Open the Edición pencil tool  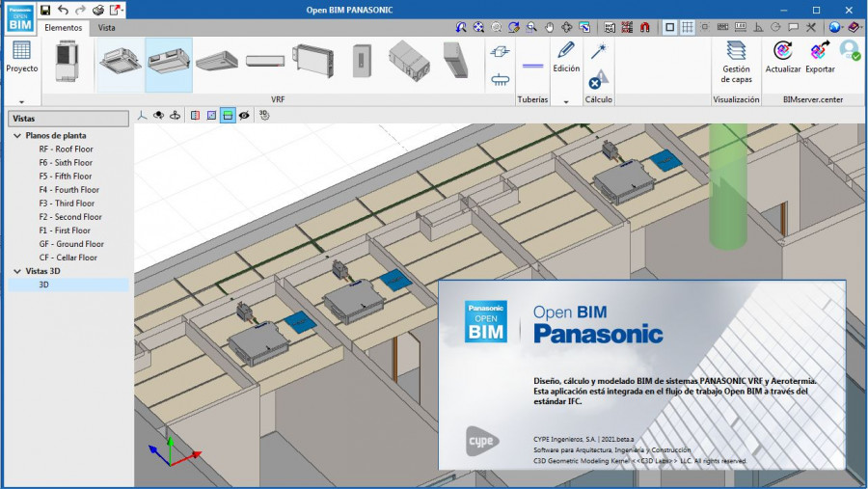(x=566, y=57)
